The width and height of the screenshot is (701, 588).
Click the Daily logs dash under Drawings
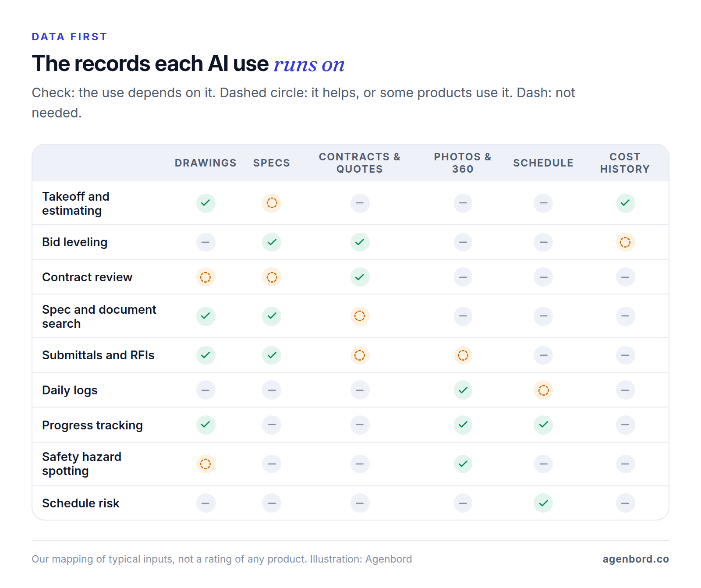205,390
